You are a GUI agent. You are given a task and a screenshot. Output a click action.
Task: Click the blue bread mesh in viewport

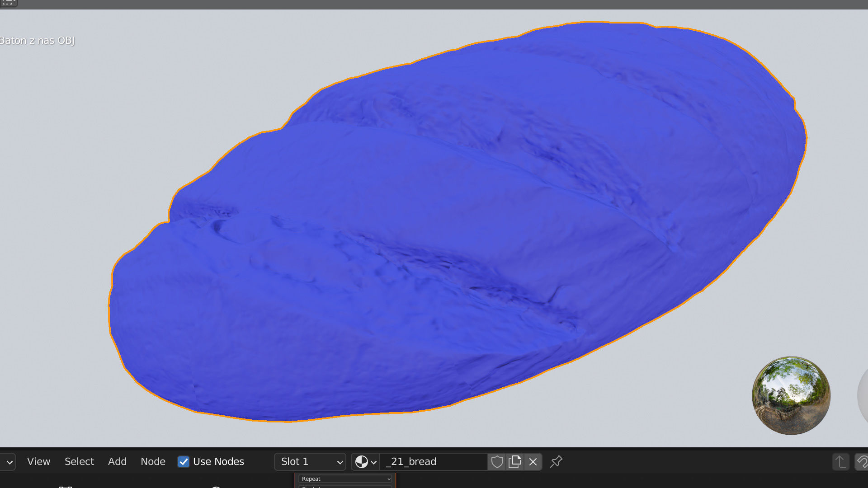(x=452, y=226)
